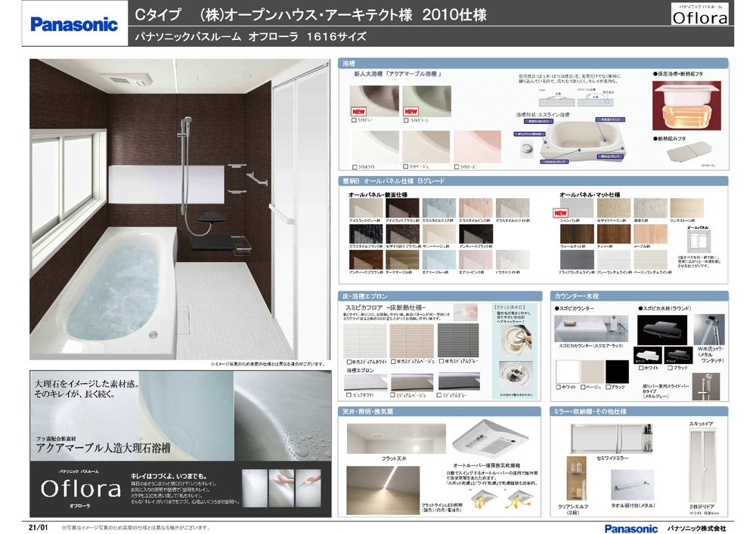The height and width of the screenshot is (534, 756).
Task: Click the NEW badge on シャンパン柄 panel
Action: pyautogui.click(x=560, y=213)
